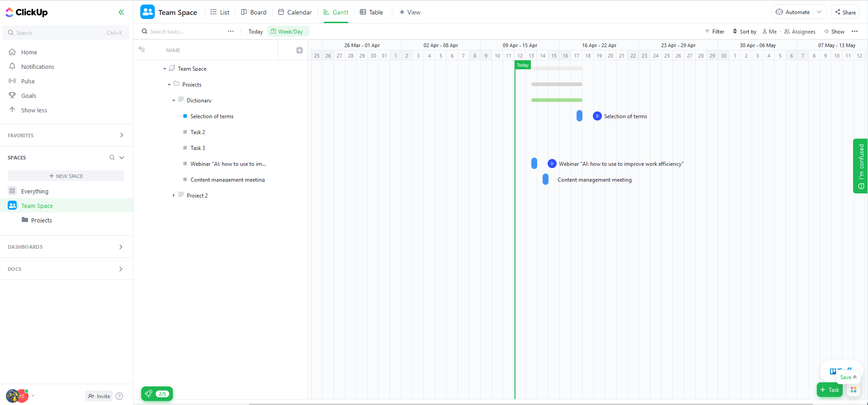Toggle status square for Selection of terms
868x405 pixels.
coord(185,116)
